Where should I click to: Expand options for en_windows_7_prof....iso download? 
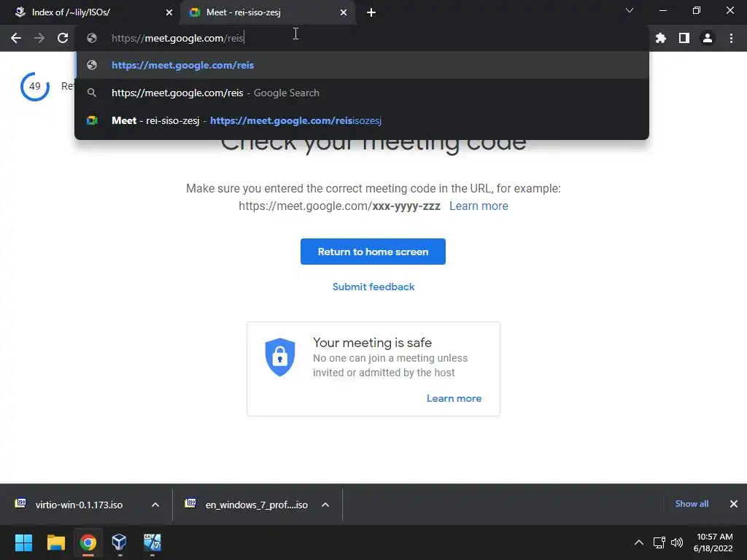tap(325, 505)
